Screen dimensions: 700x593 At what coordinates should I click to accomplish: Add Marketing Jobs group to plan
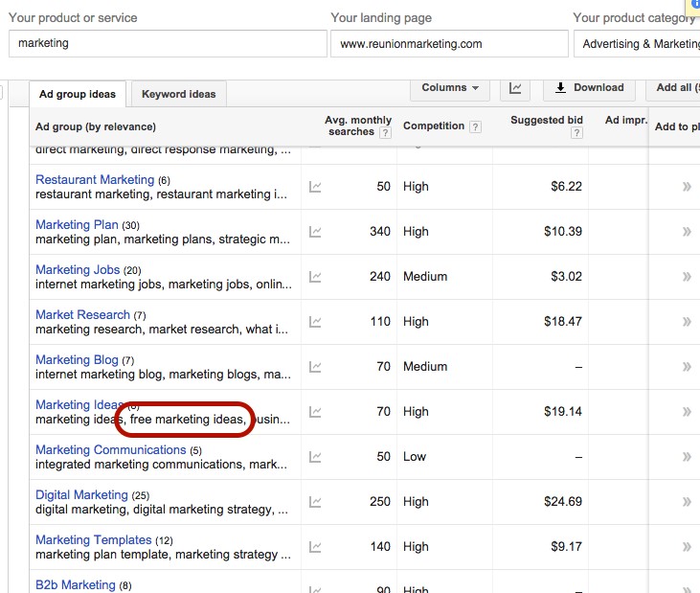(x=687, y=277)
